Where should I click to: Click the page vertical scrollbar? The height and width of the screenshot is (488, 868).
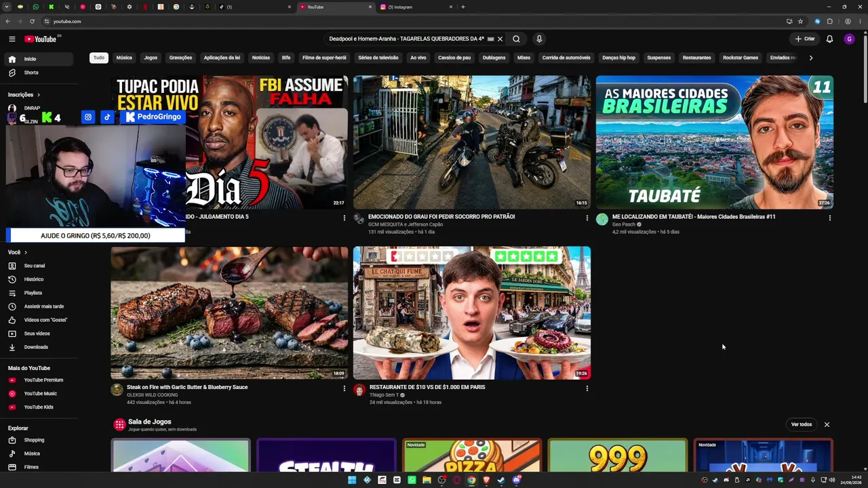[865, 68]
